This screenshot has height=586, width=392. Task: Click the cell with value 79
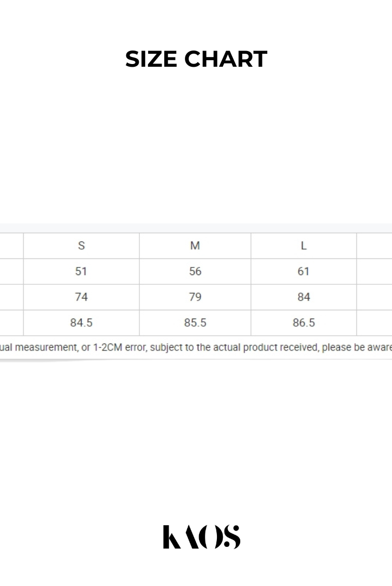pos(195,297)
